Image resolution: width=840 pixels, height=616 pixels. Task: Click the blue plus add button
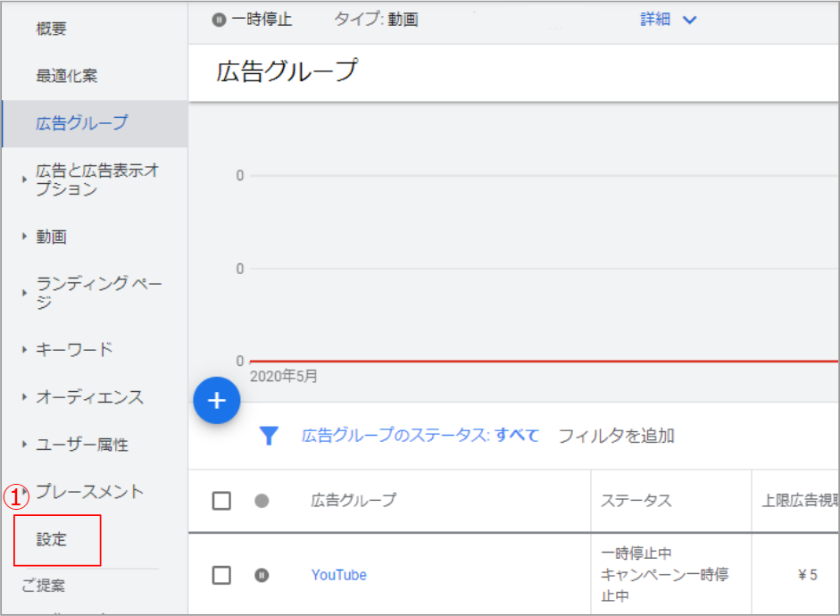click(217, 401)
